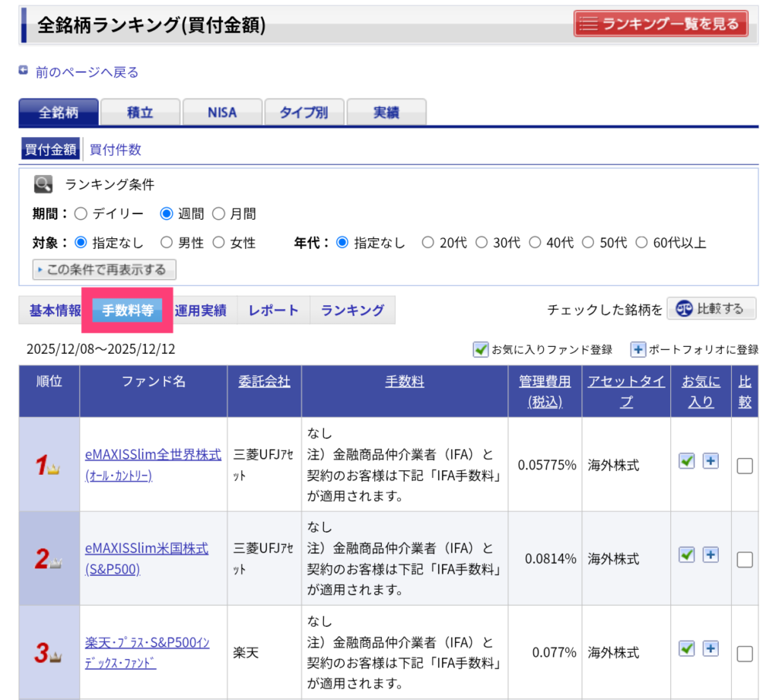Click favorite checkmark icon for 楽天・プラス・S&P500
Screen dimensions: 779x700
pos(687,648)
